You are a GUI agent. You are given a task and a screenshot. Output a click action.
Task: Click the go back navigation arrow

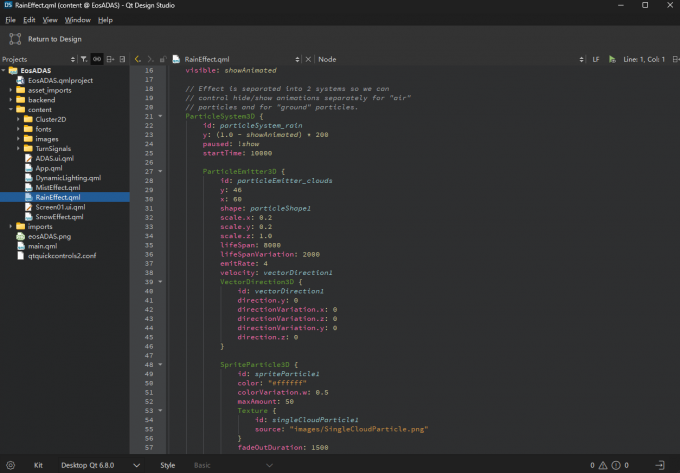137,59
